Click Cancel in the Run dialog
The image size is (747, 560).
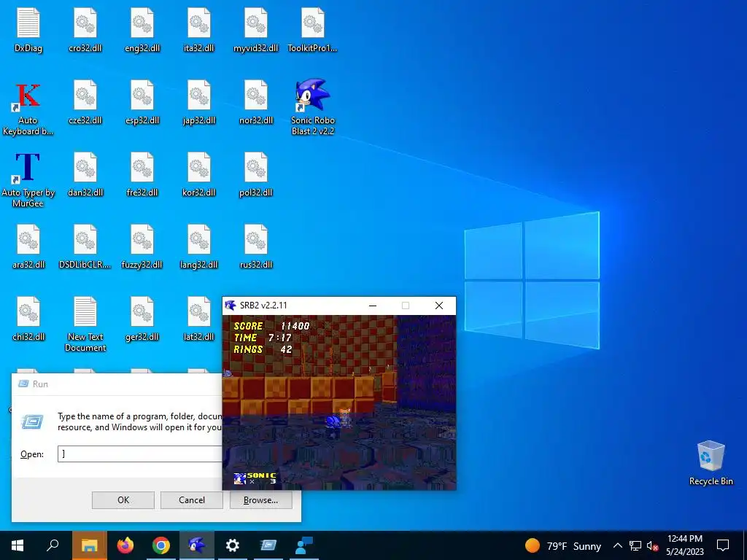click(192, 500)
